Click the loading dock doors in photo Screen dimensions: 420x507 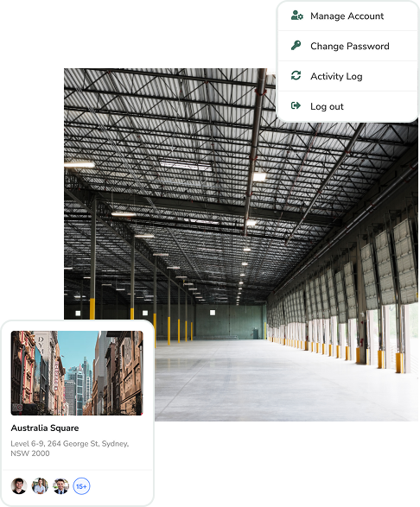pyautogui.click(x=356, y=297)
